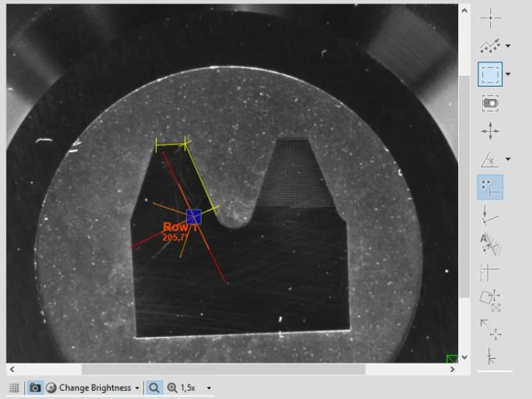Click the zoom in plus magnifier
The height and width of the screenshot is (399, 532).
click(172, 388)
